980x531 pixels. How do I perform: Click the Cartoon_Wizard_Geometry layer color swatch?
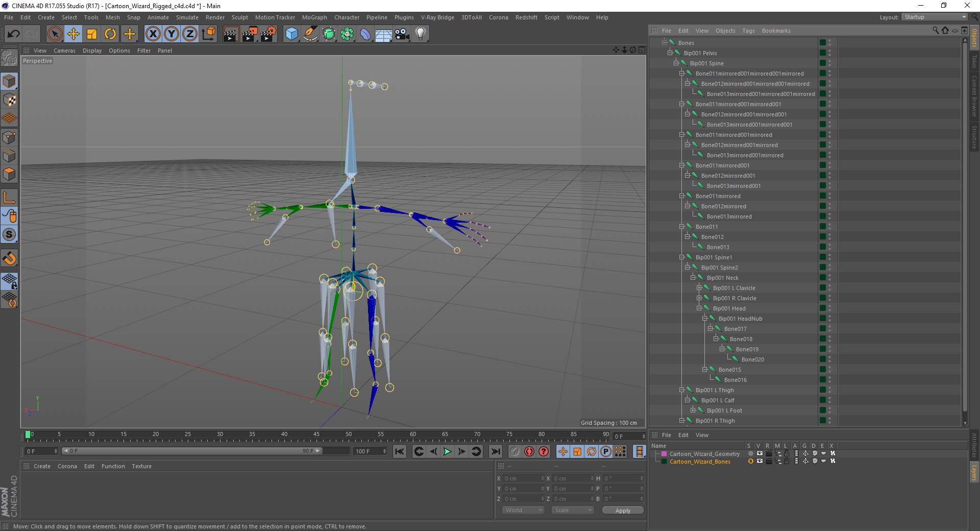(x=664, y=454)
